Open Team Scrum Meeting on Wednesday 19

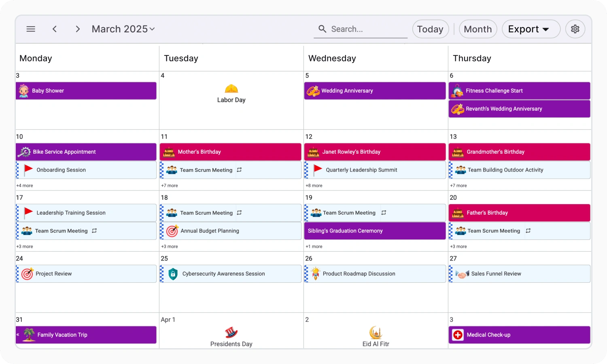pyautogui.click(x=375, y=213)
